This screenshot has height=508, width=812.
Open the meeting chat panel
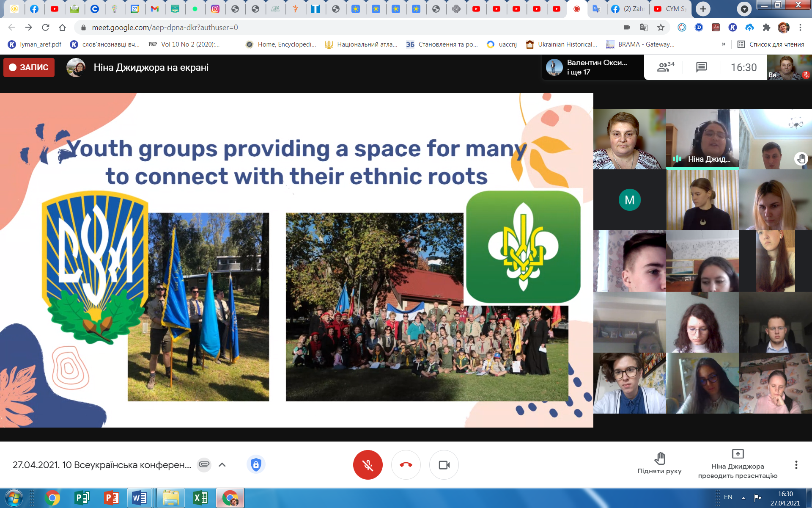(701, 67)
